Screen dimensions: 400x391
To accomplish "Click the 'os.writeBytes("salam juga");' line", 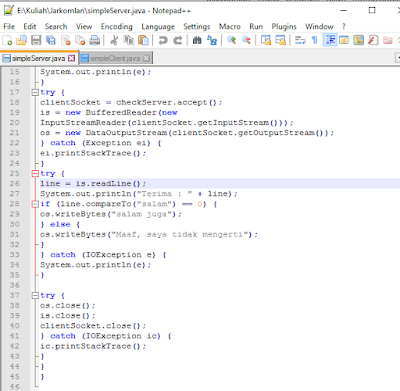I will [x=111, y=214].
